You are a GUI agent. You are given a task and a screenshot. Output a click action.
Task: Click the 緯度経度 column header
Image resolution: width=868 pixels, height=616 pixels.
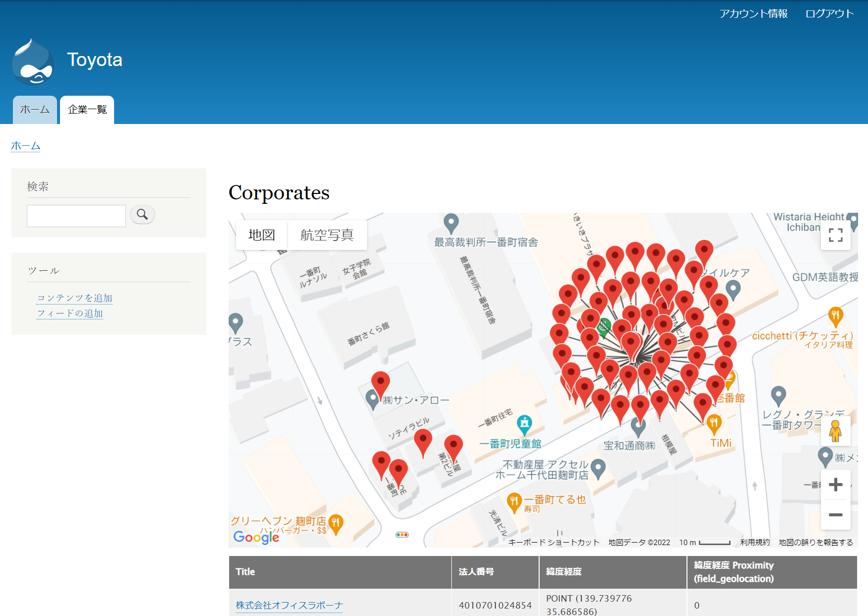point(613,572)
